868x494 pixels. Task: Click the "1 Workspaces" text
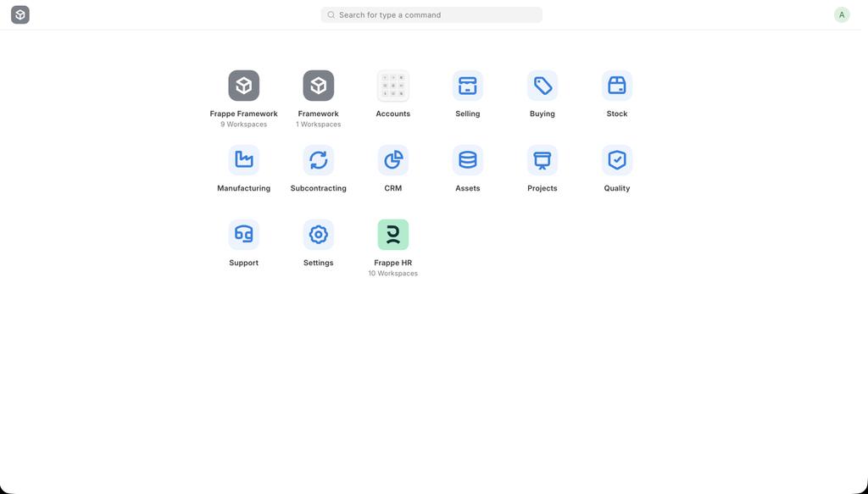319,125
